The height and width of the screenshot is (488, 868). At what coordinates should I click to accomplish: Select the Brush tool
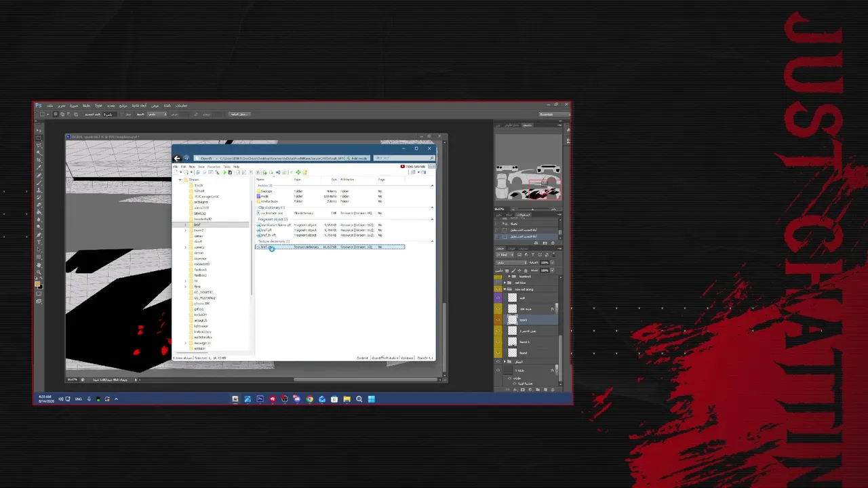(39, 182)
